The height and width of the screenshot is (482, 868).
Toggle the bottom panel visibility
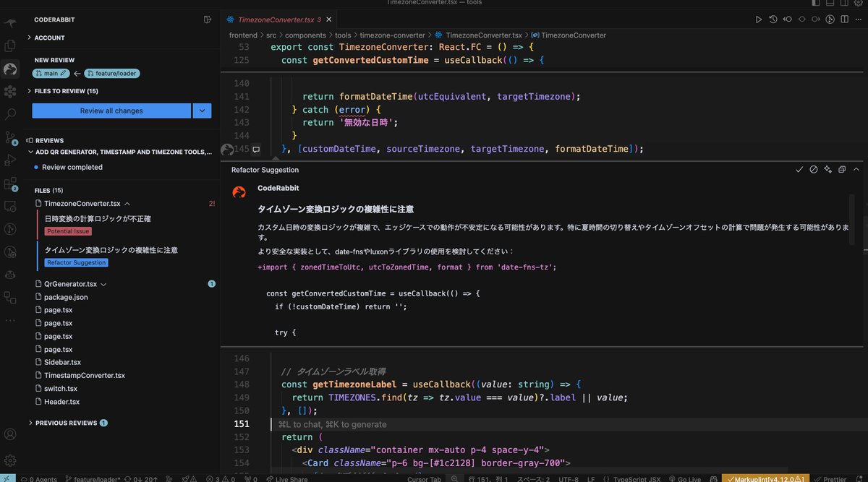click(830, 3)
